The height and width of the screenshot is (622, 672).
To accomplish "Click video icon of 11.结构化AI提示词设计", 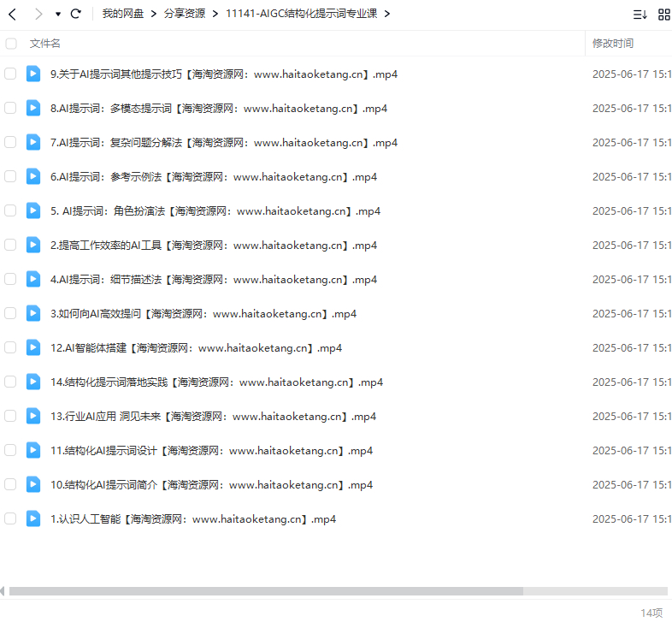I will pyautogui.click(x=33, y=450).
